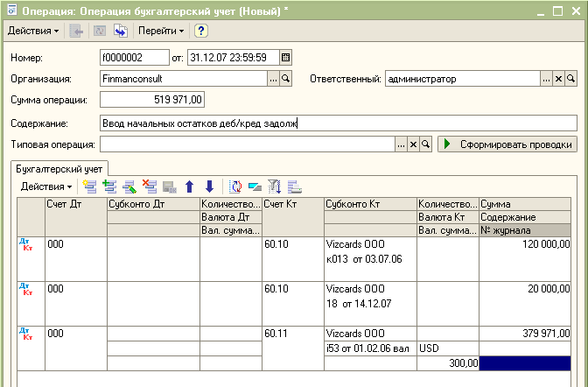Click the Содержание text field
Image resolution: width=588 pixels, height=387 pixels.
(339, 123)
